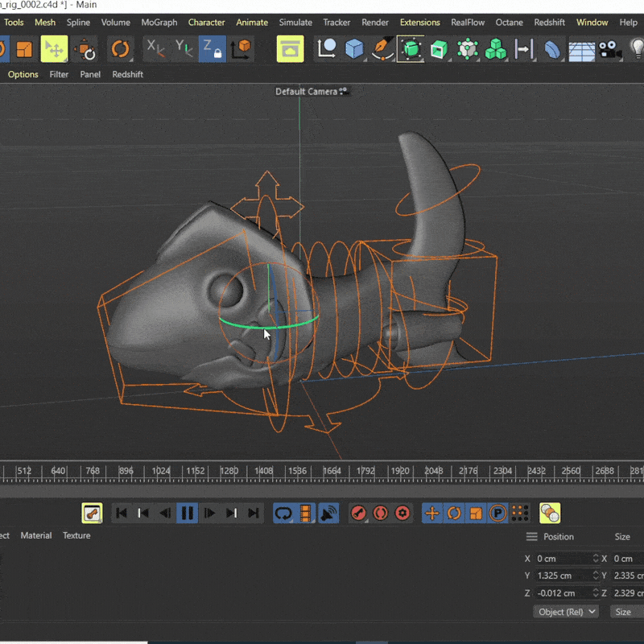Jump to the end of animation

coord(254,513)
